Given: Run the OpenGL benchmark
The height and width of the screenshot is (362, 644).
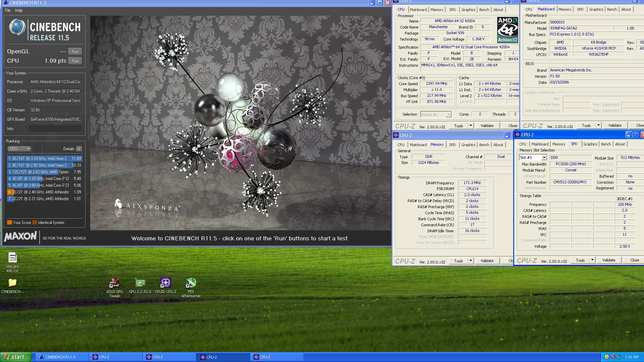Looking at the screenshot, I should coord(75,52).
